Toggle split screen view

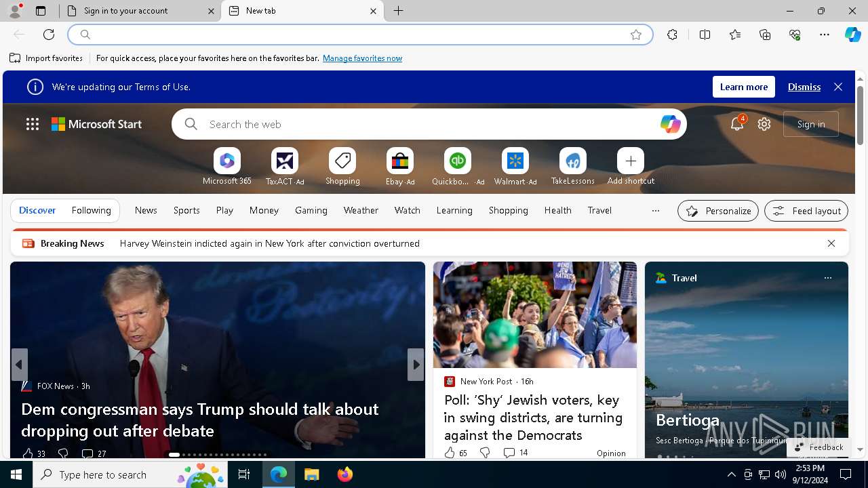(x=705, y=35)
